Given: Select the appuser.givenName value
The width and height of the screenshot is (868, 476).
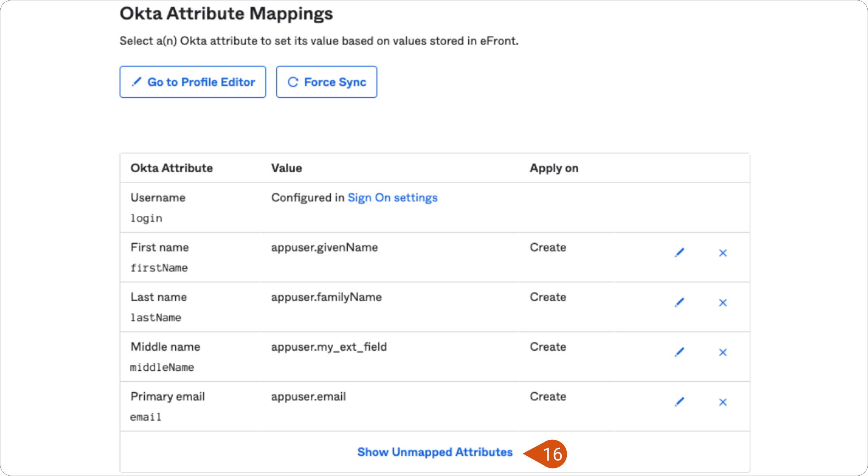Looking at the screenshot, I should click(324, 247).
